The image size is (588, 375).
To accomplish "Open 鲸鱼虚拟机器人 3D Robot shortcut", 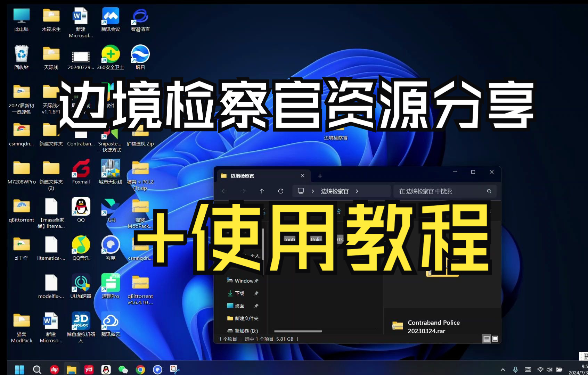I will click(x=81, y=327).
